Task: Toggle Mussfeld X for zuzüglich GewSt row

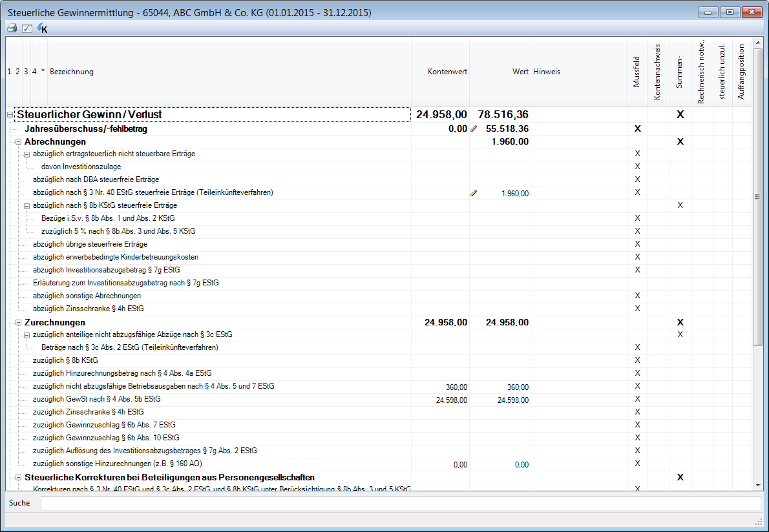Action: tap(637, 399)
